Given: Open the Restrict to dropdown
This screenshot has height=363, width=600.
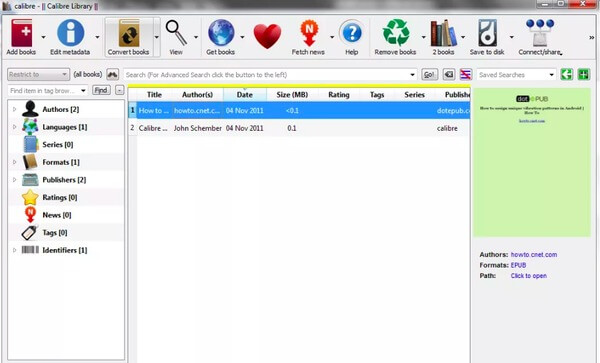Looking at the screenshot, I should [38, 74].
